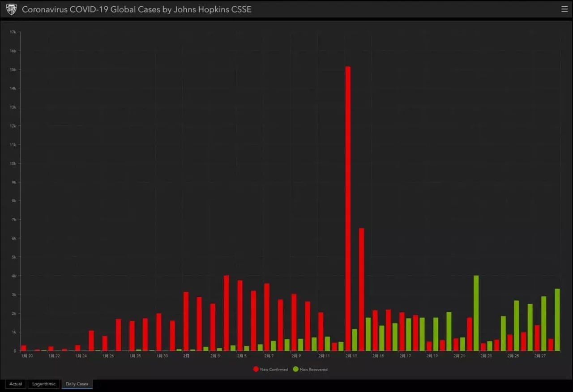
Task: Click the 17k label on the y-axis
Action: pyautogui.click(x=13, y=32)
